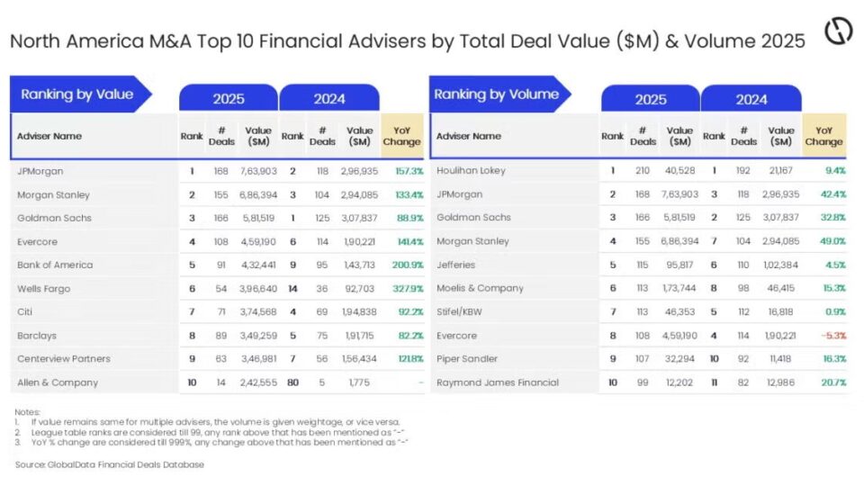Select the Barclays adviser name
Image resolution: width=864 pixels, height=504 pixels.
point(36,336)
